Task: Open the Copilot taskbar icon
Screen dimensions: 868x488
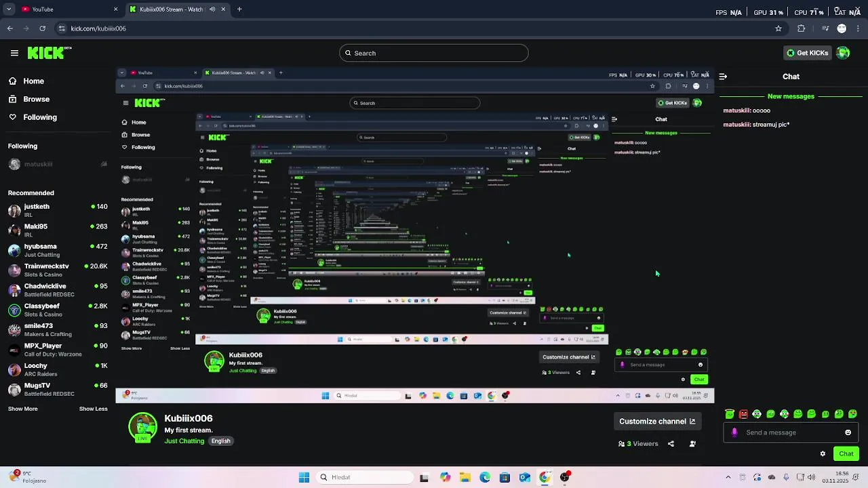Action: (445, 477)
